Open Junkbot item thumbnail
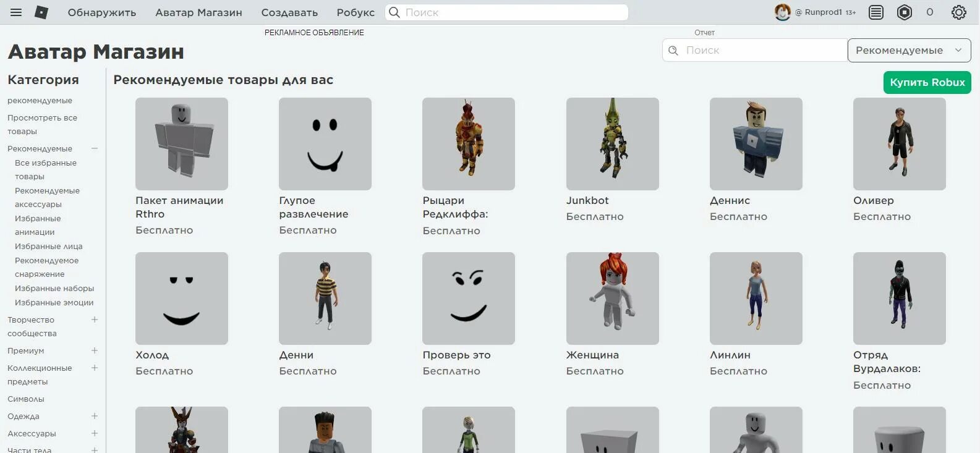This screenshot has height=453, width=980. tap(613, 144)
